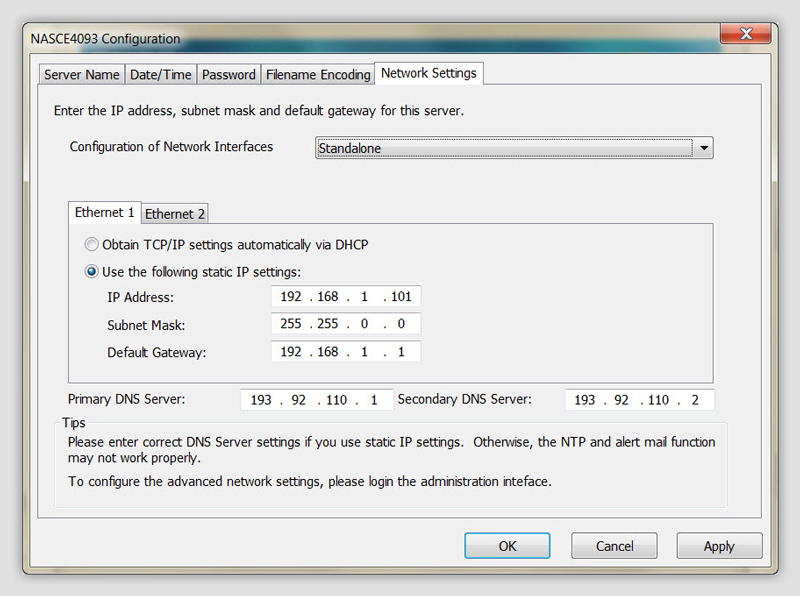800x596 pixels.
Task: Click the Primary DNS Server last octet 1
Action: 374,400
